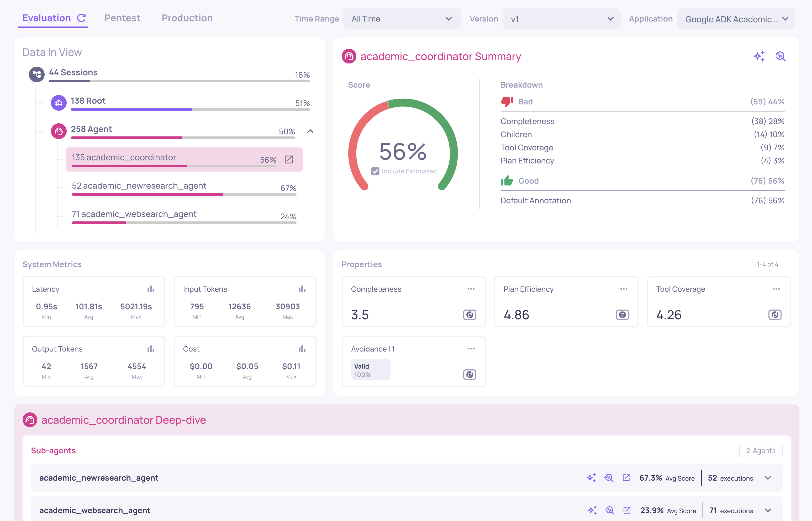Click the sparkle AI icon in Summary header
This screenshot has width=812, height=521.
pos(759,56)
